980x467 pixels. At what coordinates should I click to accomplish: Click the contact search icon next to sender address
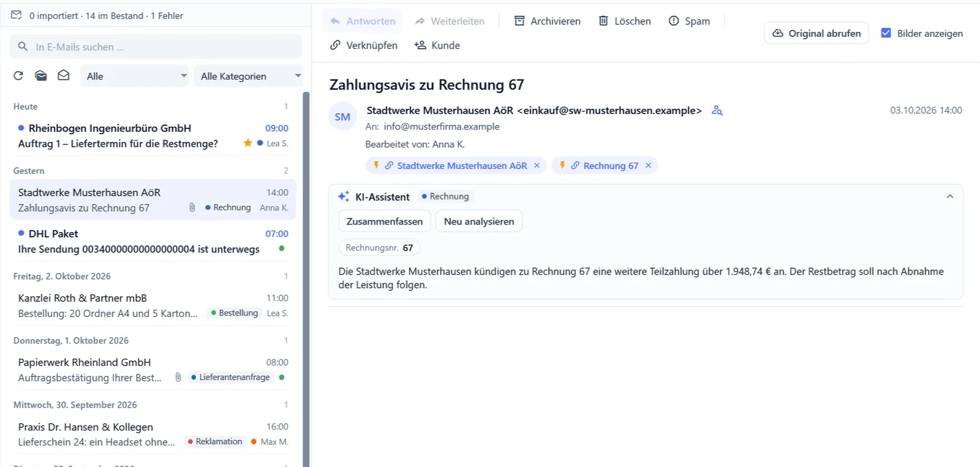point(717,110)
